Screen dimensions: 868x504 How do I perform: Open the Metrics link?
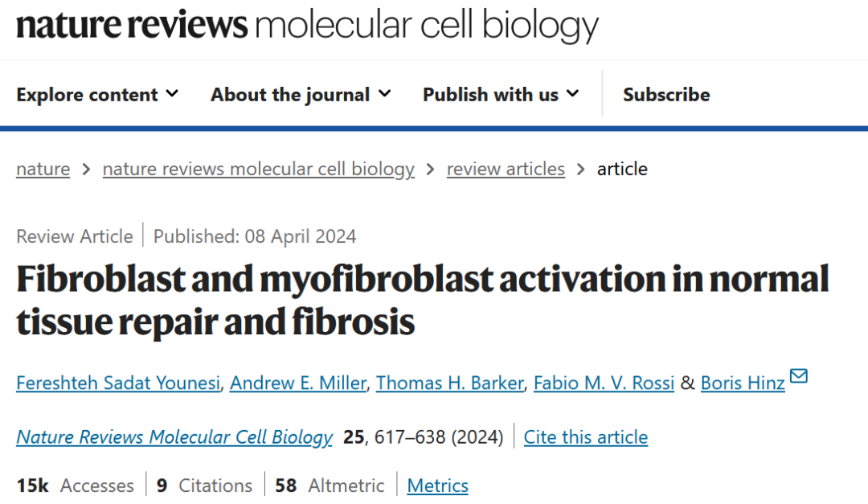pos(438,486)
